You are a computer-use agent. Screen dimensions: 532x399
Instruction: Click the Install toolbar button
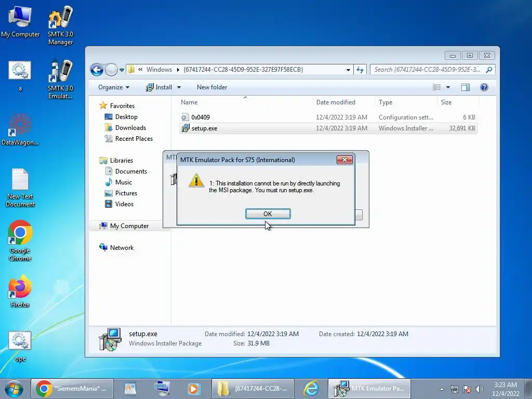159,87
